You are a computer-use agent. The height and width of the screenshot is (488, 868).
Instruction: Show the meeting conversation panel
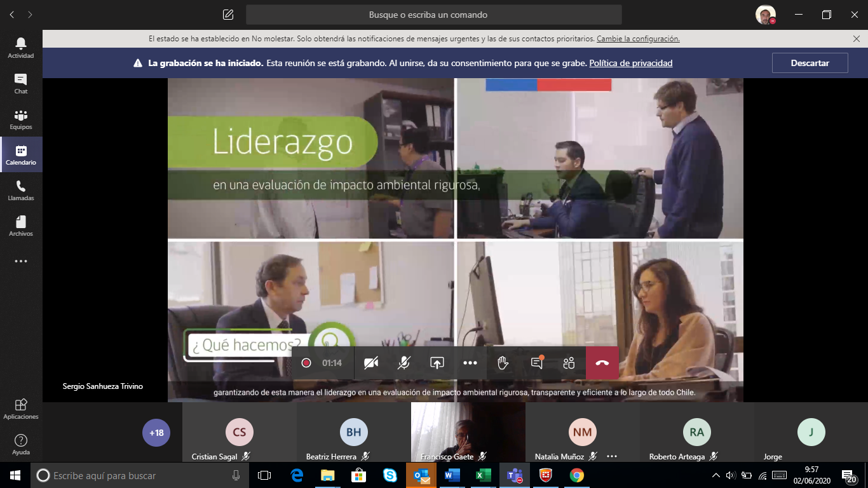536,363
